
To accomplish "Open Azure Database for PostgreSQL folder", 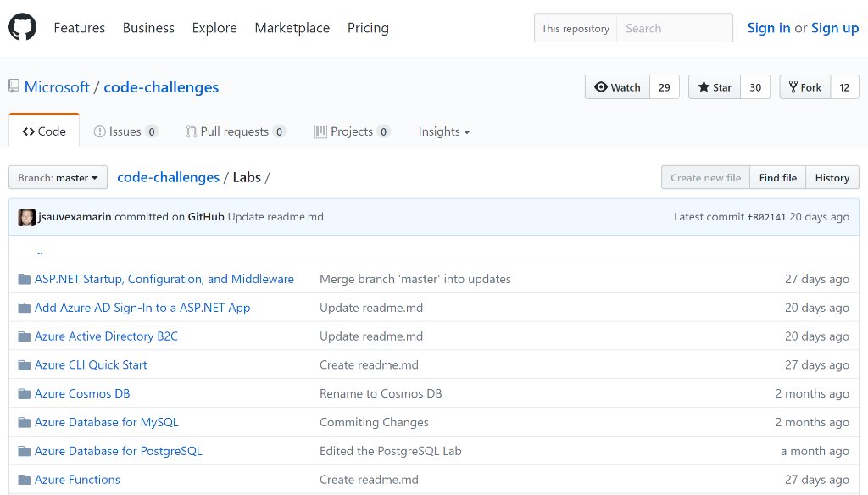I will pos(118,451).
